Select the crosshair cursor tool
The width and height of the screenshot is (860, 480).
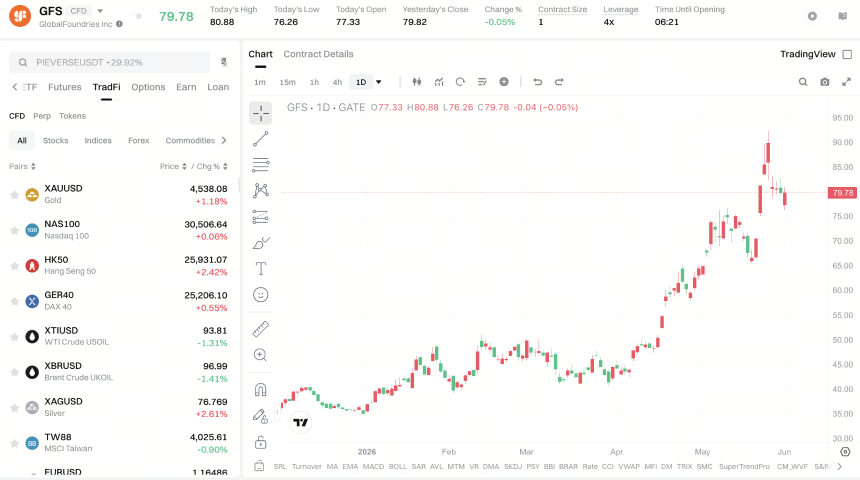point(261,113)
